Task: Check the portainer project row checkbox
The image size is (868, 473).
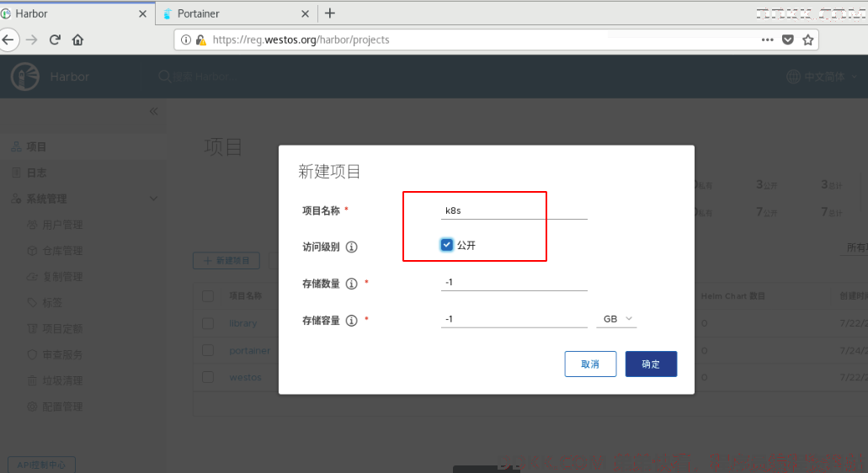Action: [208, 350]
